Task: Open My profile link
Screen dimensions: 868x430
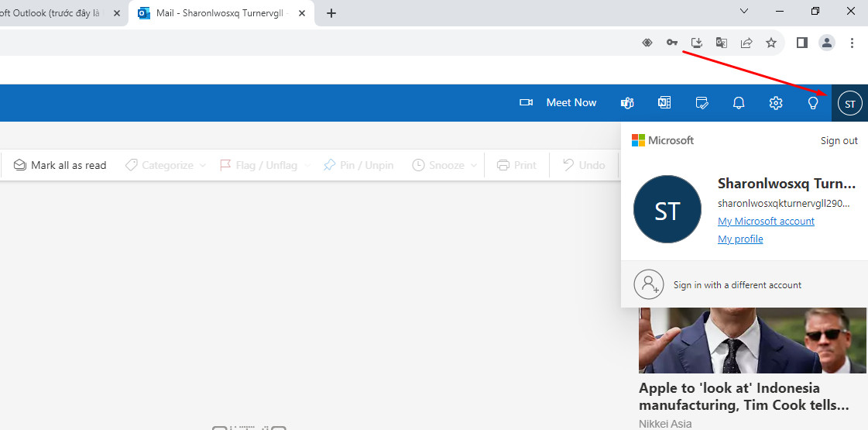Action: 740,239
